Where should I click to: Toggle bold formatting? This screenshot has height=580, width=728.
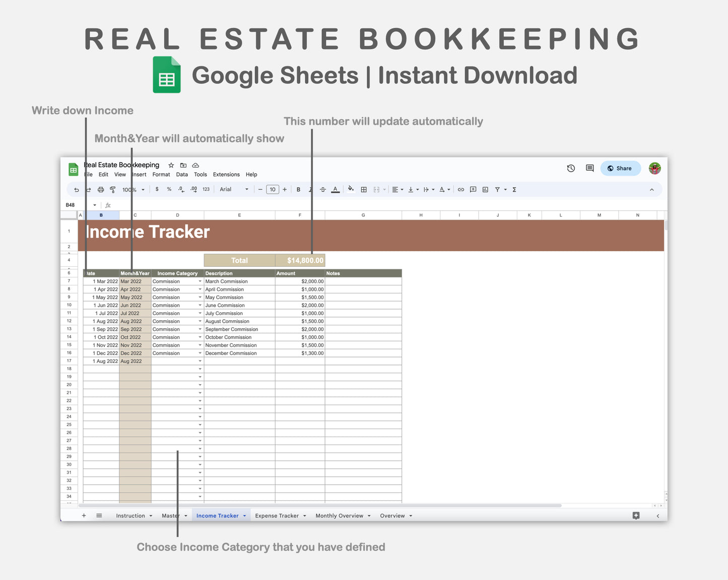click(298, 189)
